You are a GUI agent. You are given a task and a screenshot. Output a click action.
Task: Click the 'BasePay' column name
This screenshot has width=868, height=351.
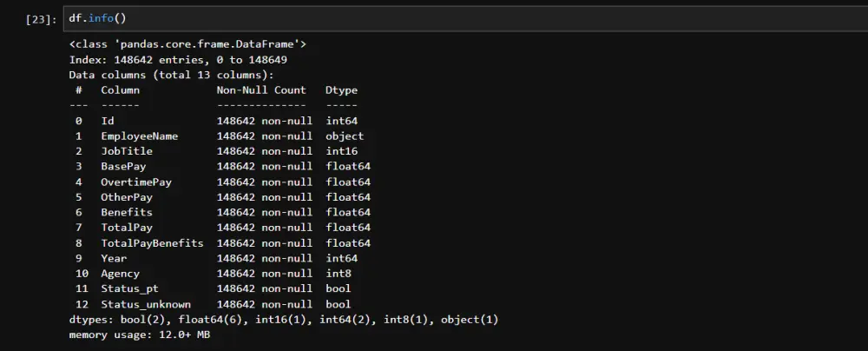pyautogui.click(x=123, y=167)
